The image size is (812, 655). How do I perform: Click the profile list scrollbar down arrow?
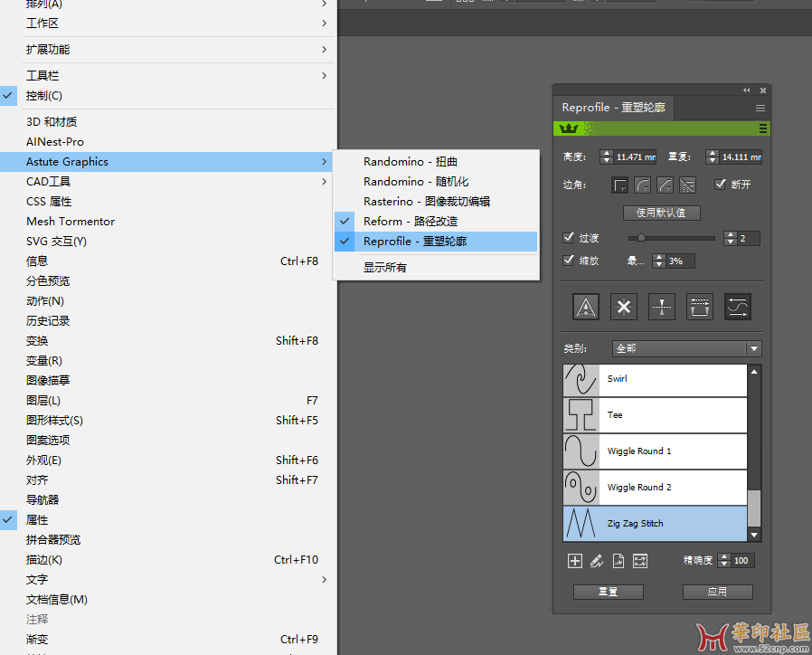754,535
